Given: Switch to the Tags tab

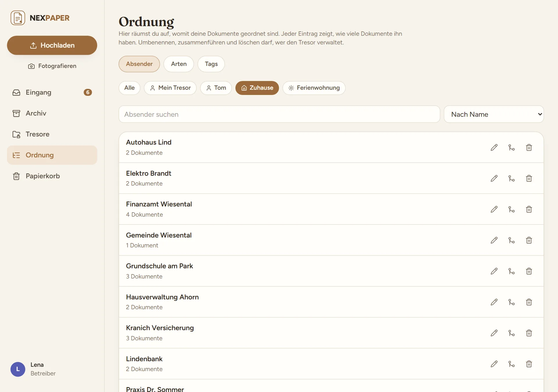Looking at the screenshot, I should (211, 64).
